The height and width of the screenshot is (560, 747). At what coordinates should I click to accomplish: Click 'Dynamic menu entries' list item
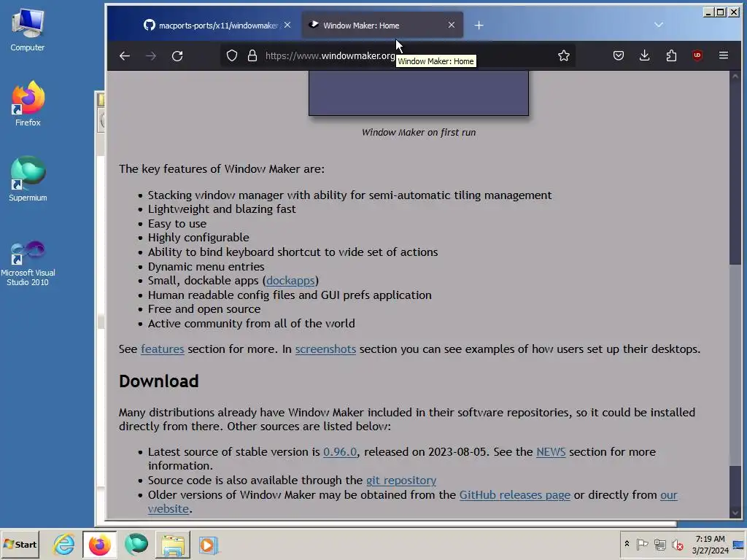(x=206, y=267)
